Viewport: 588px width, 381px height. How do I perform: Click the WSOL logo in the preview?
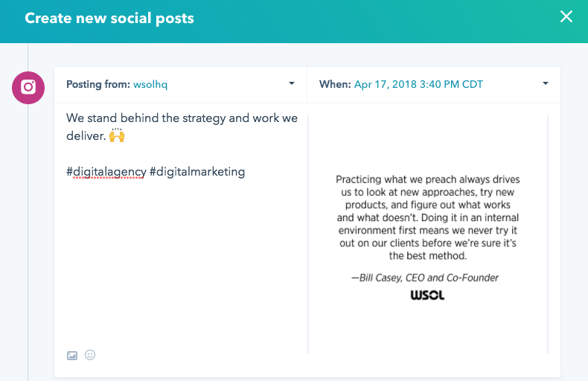(x=427, y=295)
